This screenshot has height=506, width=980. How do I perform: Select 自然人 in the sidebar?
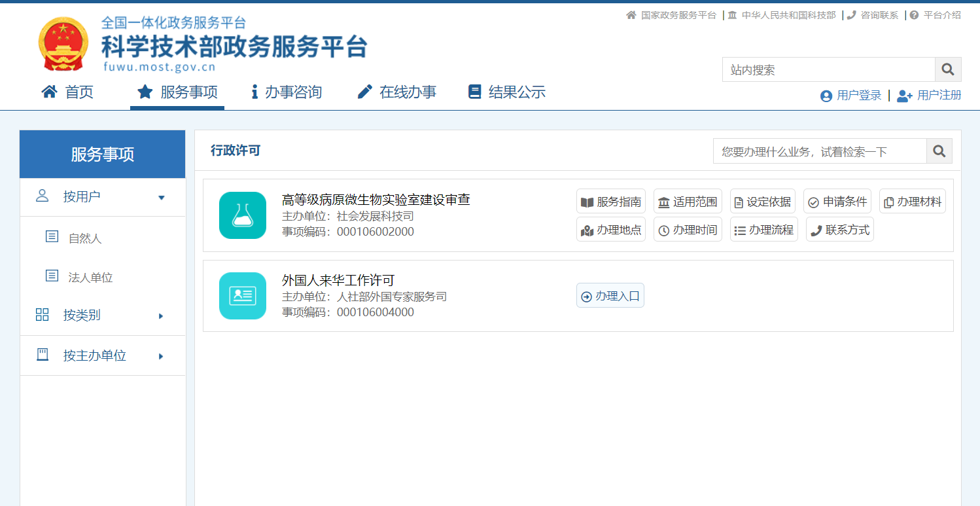tap(85, 238)
